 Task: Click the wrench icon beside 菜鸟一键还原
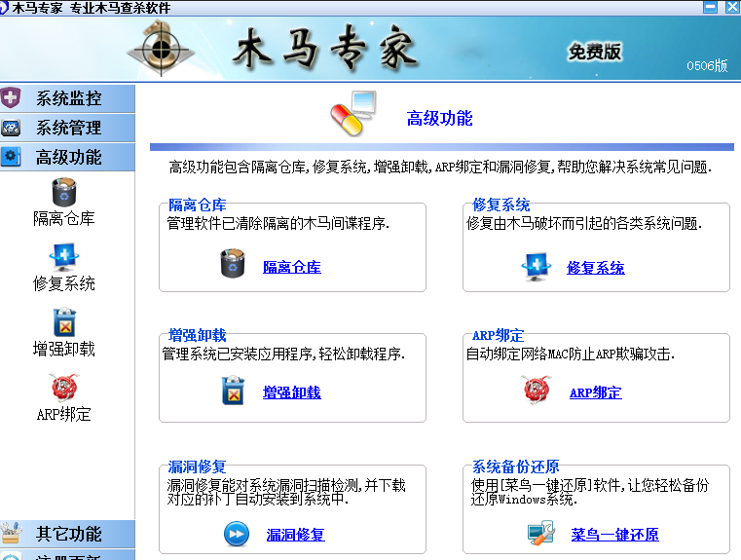tap(541, 533)
